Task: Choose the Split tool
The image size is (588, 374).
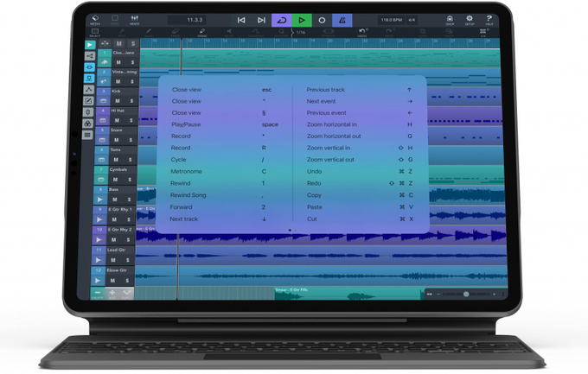Action: tap(122, 33)
